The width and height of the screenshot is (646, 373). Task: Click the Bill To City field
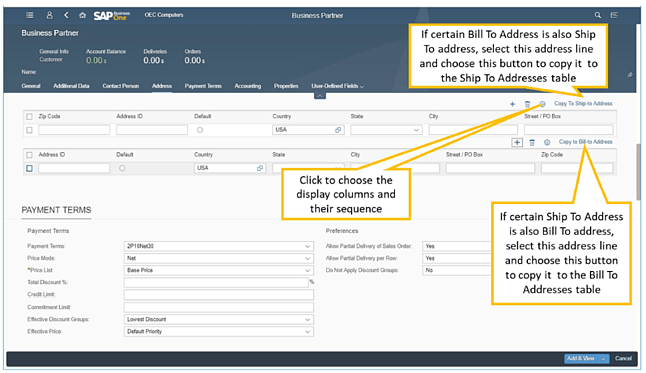pyautogui.click(x=473, y=130)
